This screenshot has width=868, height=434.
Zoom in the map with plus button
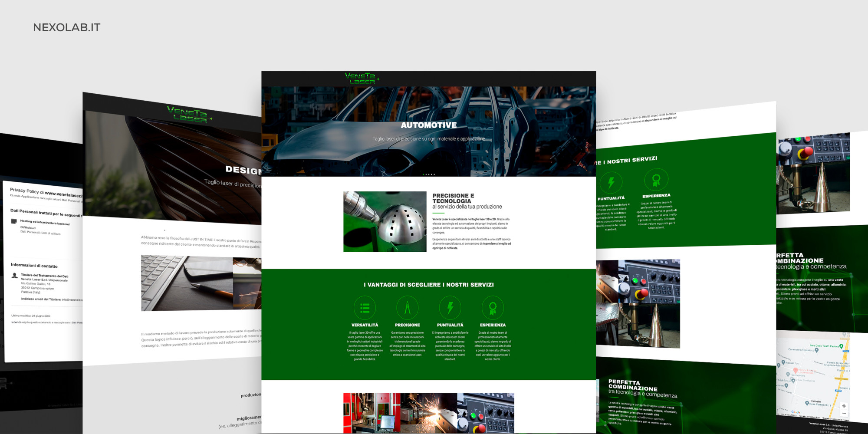pyautogui.click(x=844, y=406)
